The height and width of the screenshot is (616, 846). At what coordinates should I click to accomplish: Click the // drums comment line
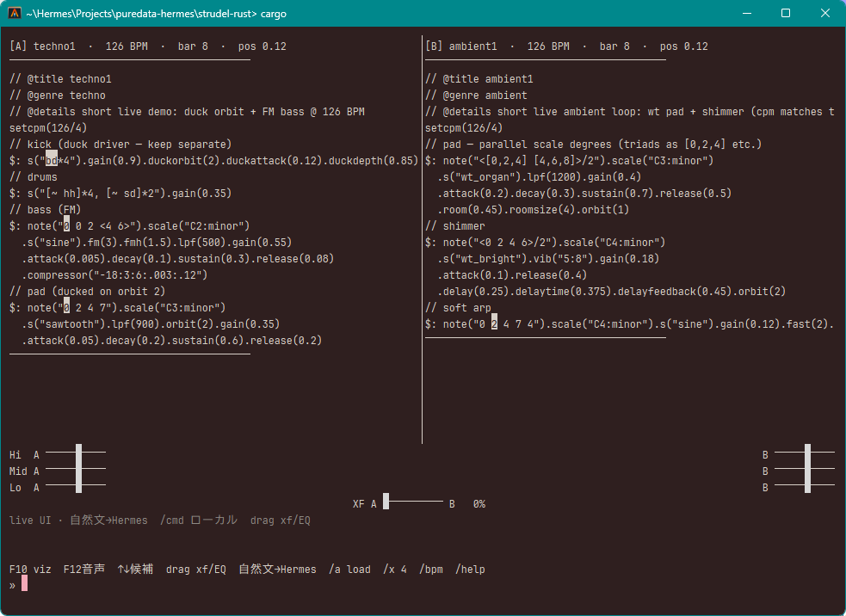pos(33,177)
